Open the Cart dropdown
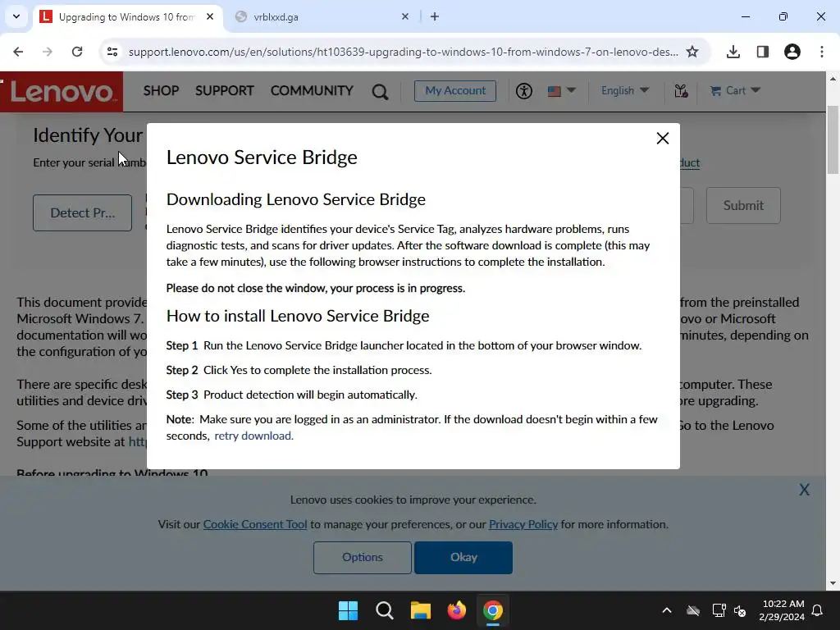The image size is (840, 630). click(x=735, y=90)
